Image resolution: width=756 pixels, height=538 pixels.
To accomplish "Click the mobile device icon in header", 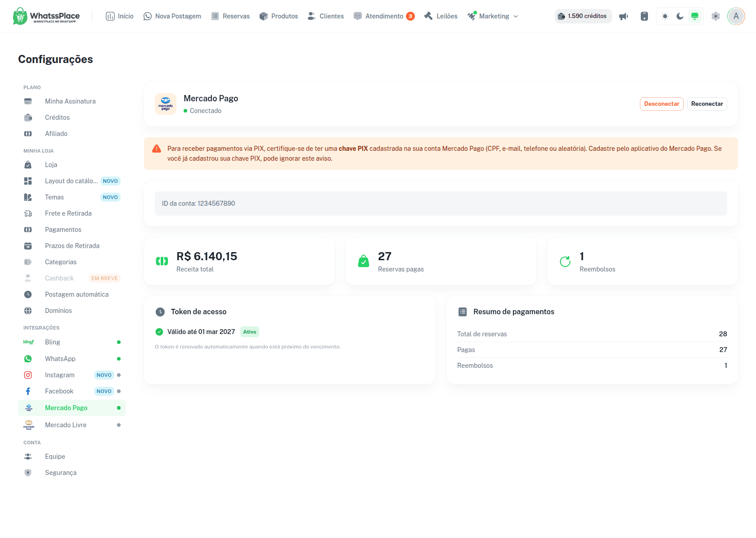I will tap(644, 16).
